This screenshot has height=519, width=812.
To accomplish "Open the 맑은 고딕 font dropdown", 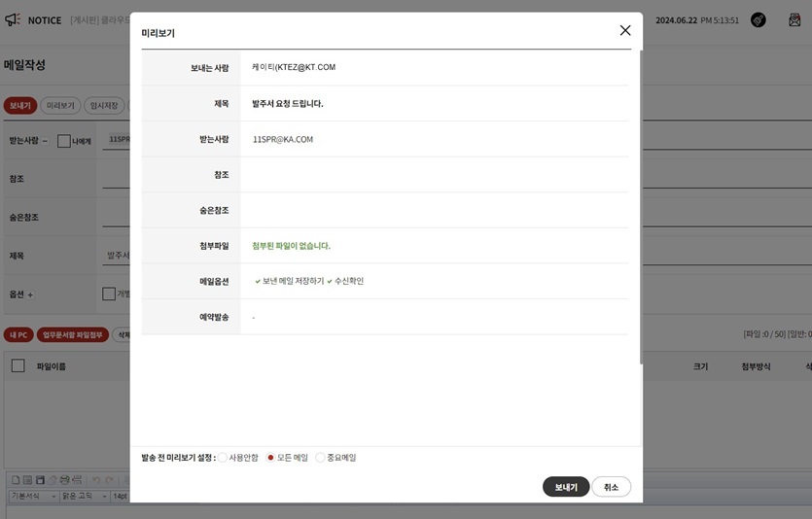I will coord(85,497).
